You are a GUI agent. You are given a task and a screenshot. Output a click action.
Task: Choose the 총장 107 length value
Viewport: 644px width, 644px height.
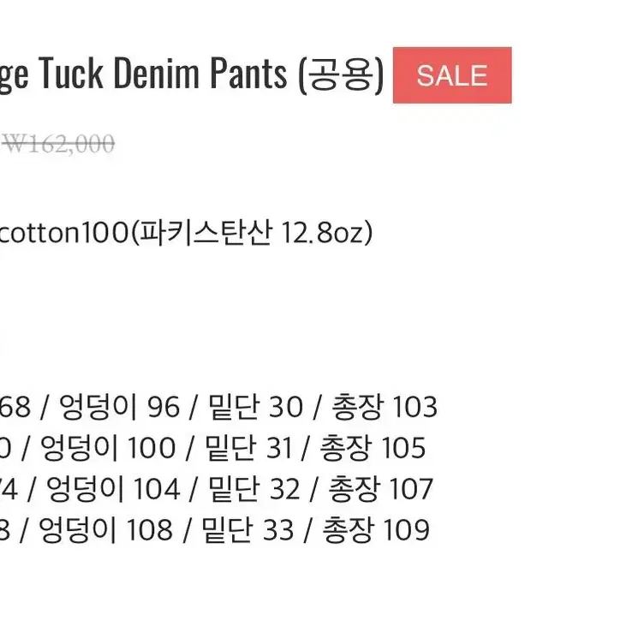coord(381,489)
